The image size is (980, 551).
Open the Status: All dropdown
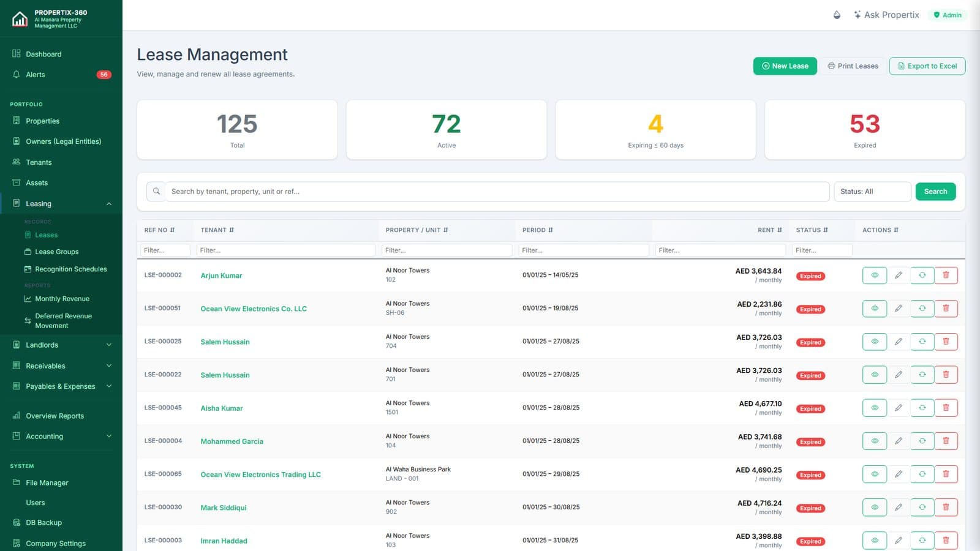click(872, 192)
